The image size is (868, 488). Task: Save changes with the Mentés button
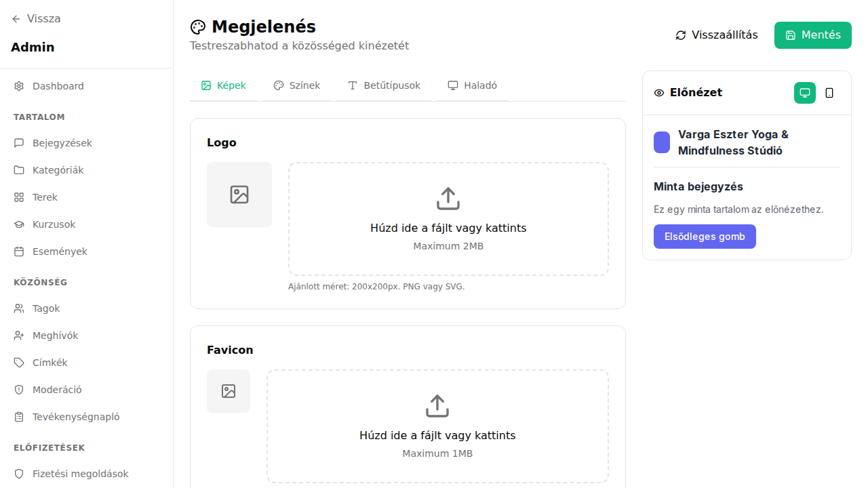coord(812,35)
